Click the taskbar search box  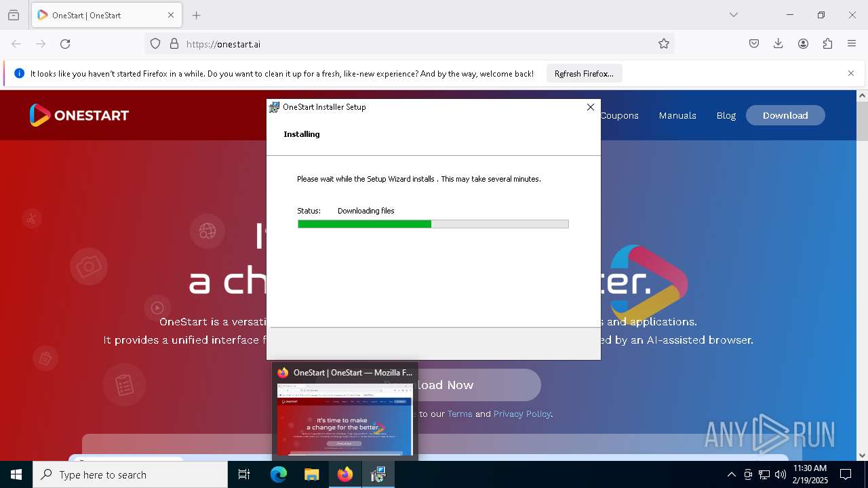point(130,474)
